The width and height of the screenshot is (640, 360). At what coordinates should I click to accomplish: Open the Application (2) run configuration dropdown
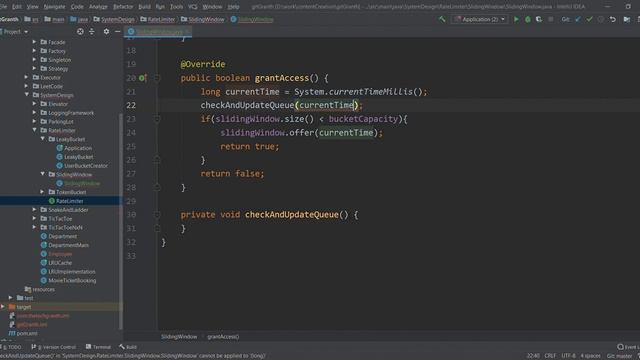click(479, 19)
